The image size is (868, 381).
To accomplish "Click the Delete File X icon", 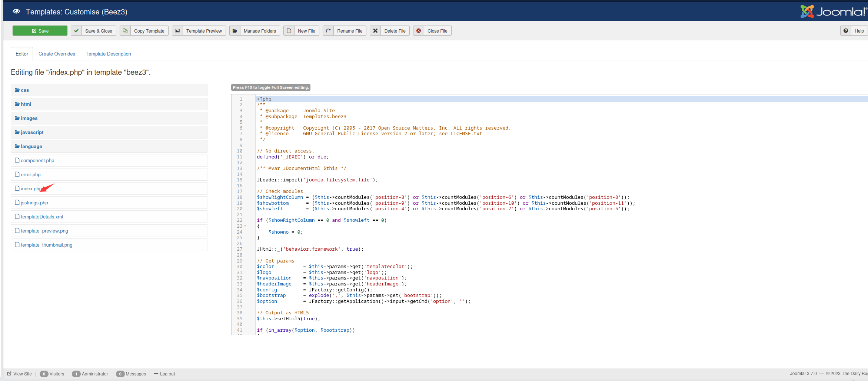I will pos(375,31).
